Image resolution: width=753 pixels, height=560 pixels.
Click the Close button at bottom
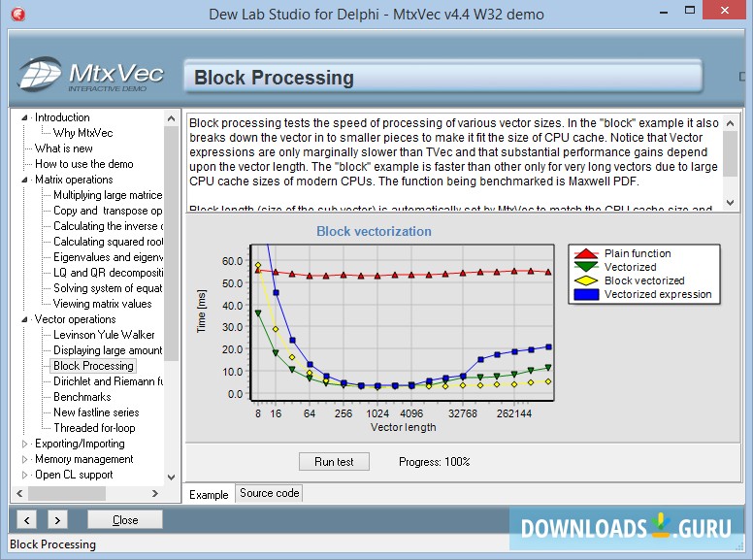coord(125,520)
